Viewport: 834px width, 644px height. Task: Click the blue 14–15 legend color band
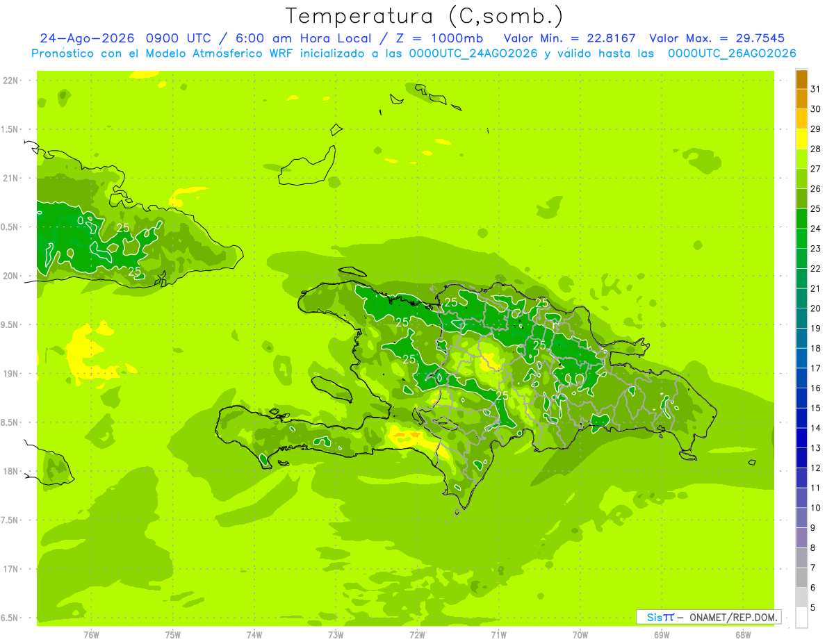801,418
